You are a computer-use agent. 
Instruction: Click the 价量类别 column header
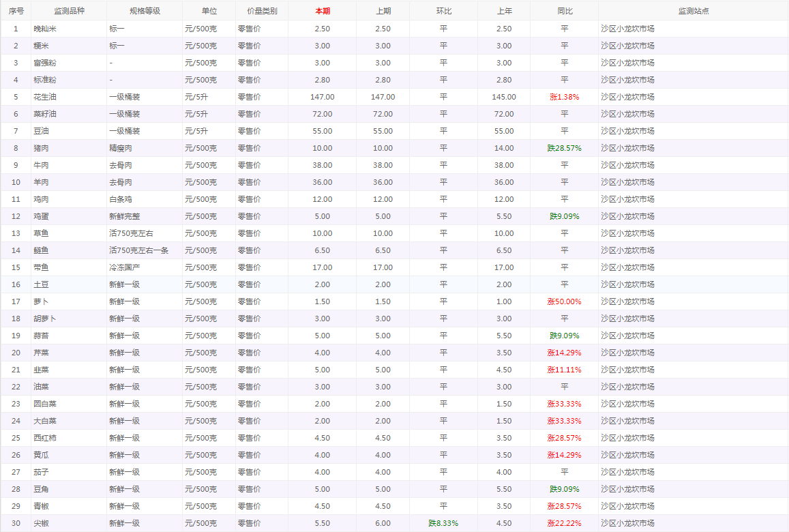point(262,11)
